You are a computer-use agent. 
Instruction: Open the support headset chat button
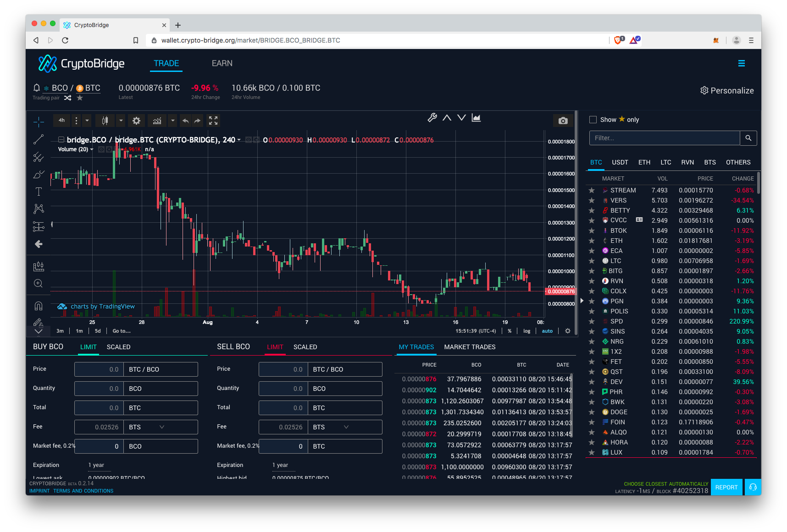(753, 487)
